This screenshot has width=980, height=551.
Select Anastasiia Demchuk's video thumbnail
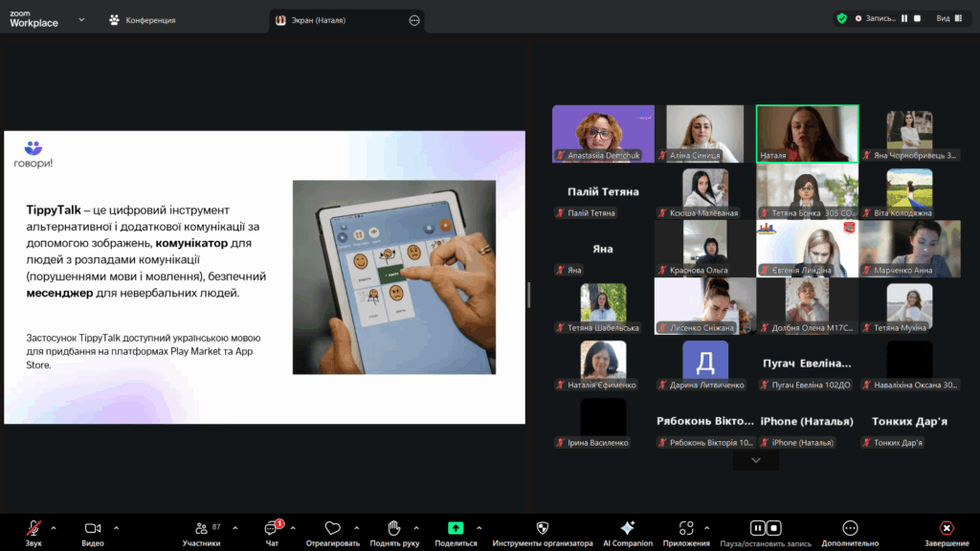603,133
